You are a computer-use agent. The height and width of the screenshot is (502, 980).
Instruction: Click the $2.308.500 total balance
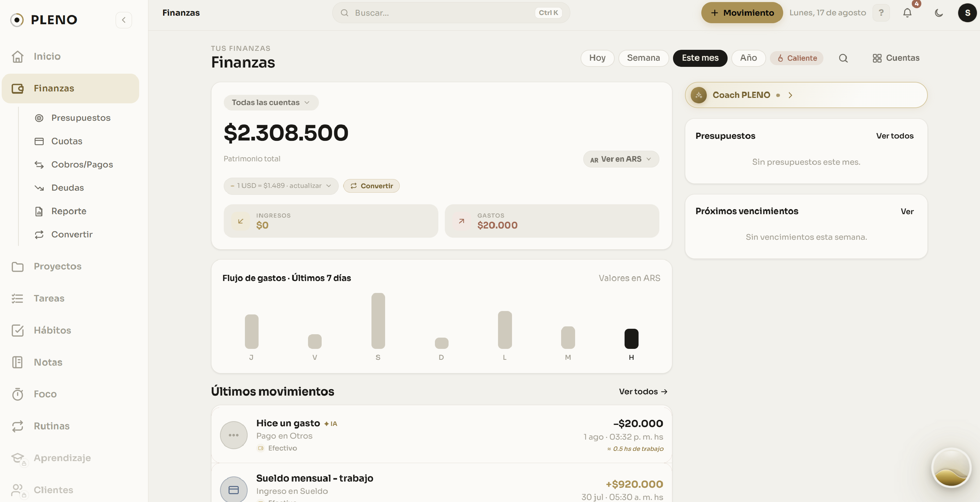coord(286,133)
